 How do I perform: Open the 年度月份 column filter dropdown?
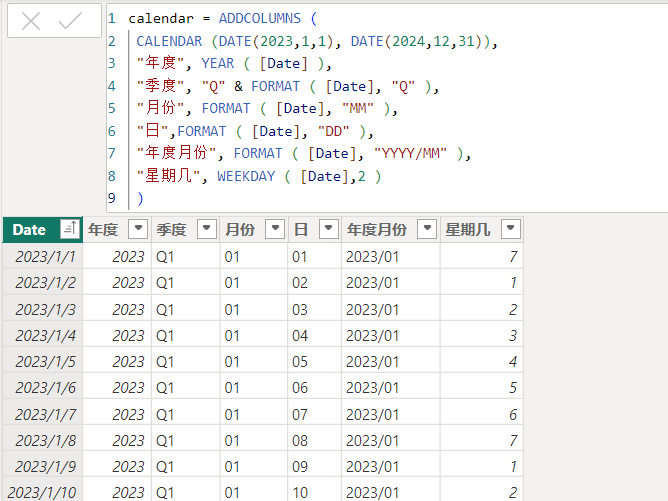pos(427,229)
